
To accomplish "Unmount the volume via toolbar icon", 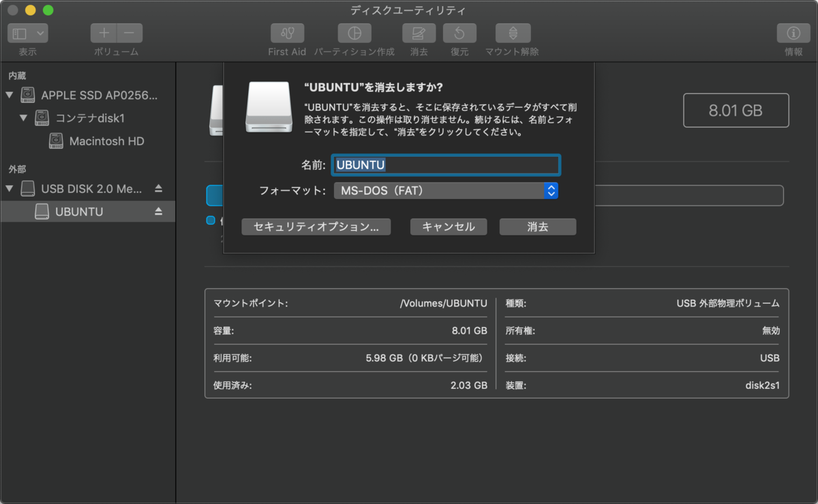I will 513,33.
